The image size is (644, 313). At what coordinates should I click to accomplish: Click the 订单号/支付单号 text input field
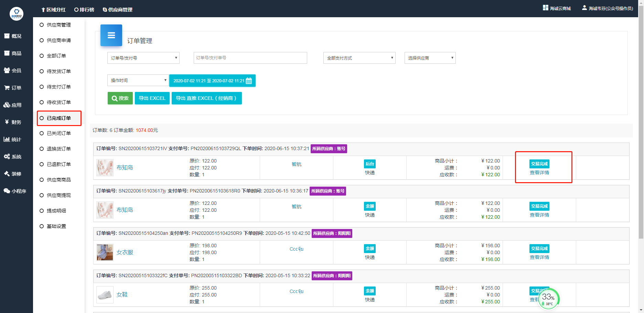tap(250, 58)
